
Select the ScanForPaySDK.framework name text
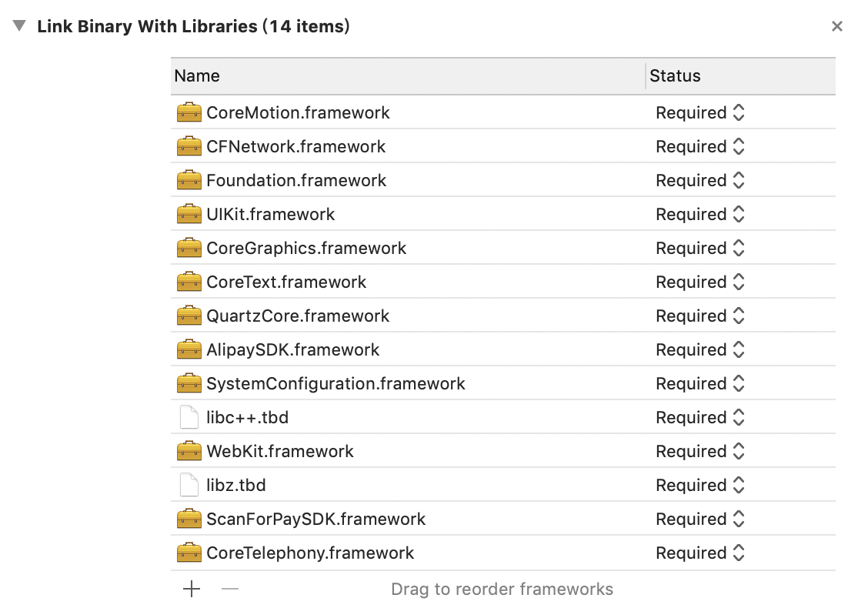tap(315, 518)
